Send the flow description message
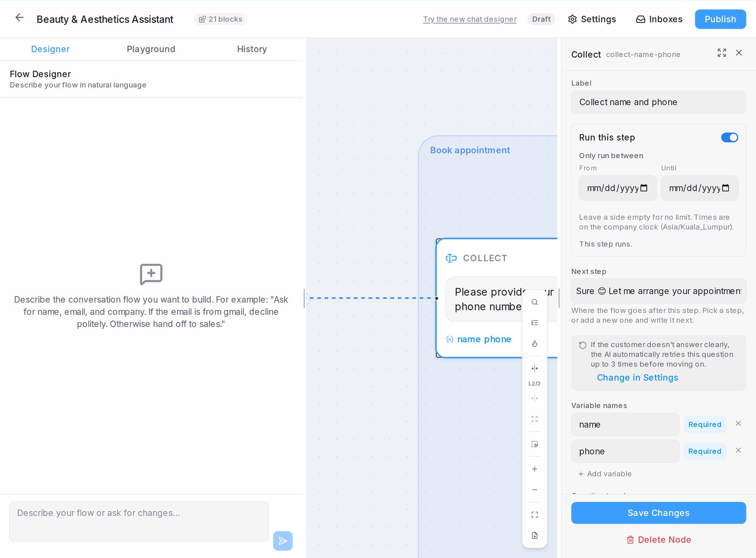 pos(283,541)
